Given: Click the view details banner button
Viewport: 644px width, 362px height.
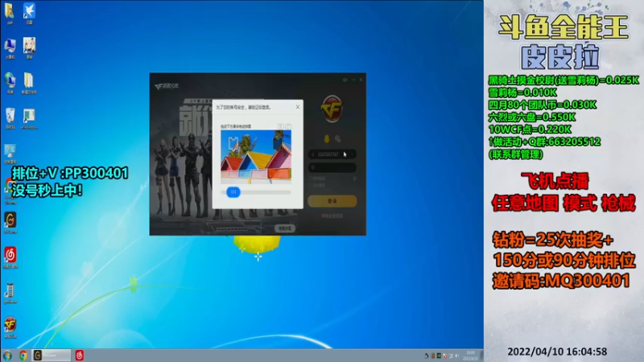Looking at the screenshot, I should [284, 228].
